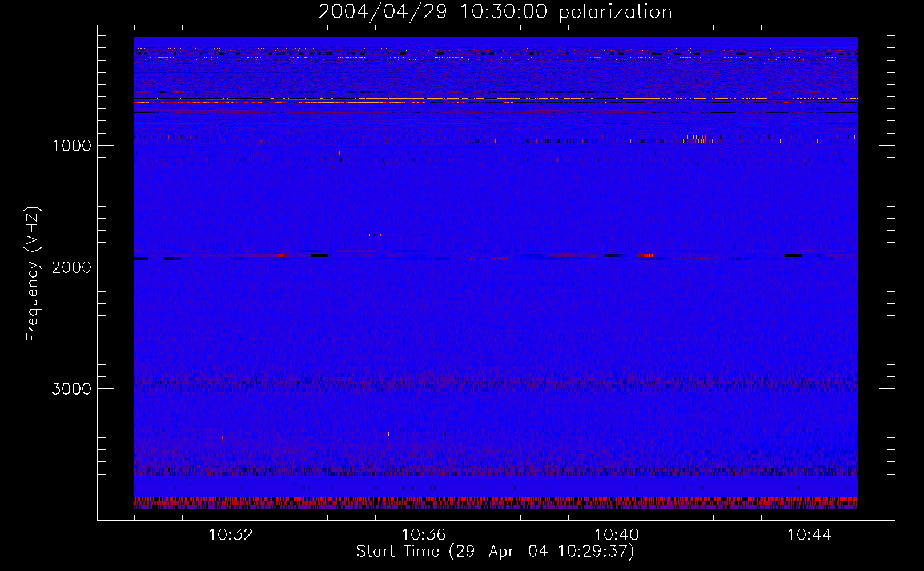Screen dimensions: 924x571
Task: Click the 10:40 time tick label
Action: 617,535
